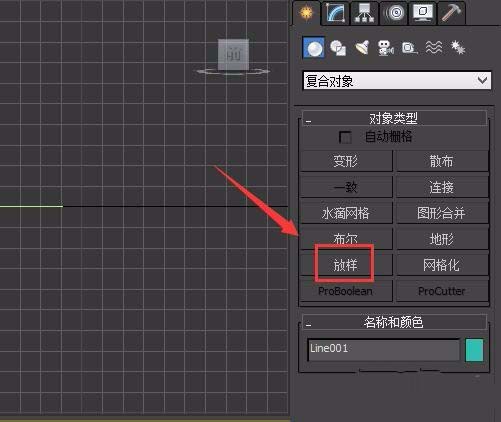Click the 布尔 button
Screen dimensions: 501x422
(346, 239)
